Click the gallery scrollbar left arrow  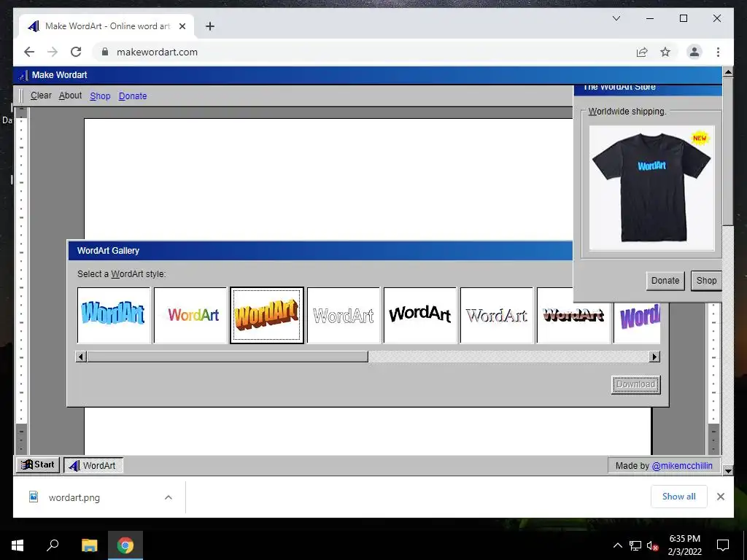point(81,357)
